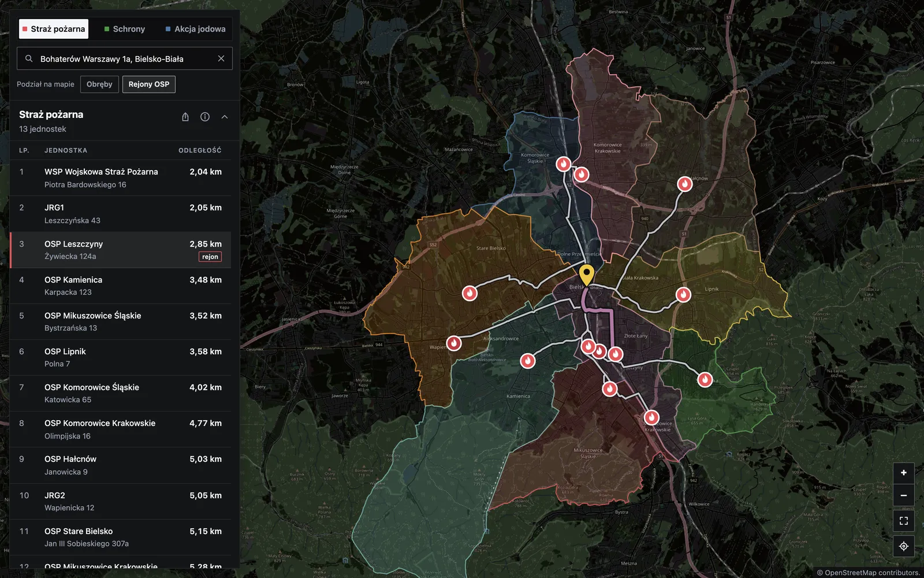The height and width of the screenshot is (578, 924).
Task: Select OSP Lipnik Polna 7 row
Action: coord(120,357)
